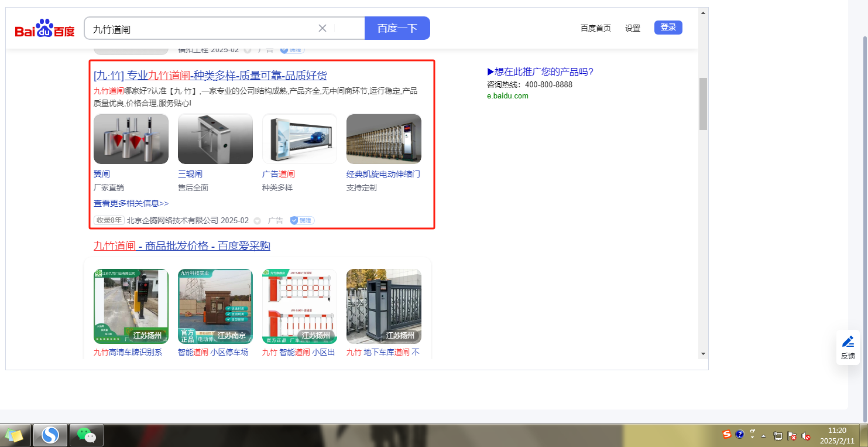Click the results frame scroll-up arrow
Screen dimensions: 868x447
click(x=703, y=12)
